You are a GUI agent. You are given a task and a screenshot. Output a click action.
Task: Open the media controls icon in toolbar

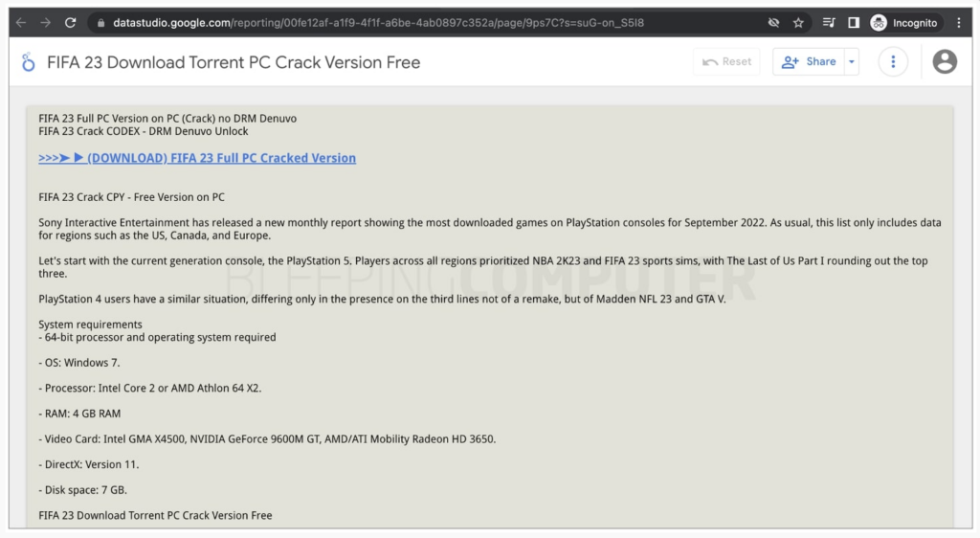coord(829,23)
